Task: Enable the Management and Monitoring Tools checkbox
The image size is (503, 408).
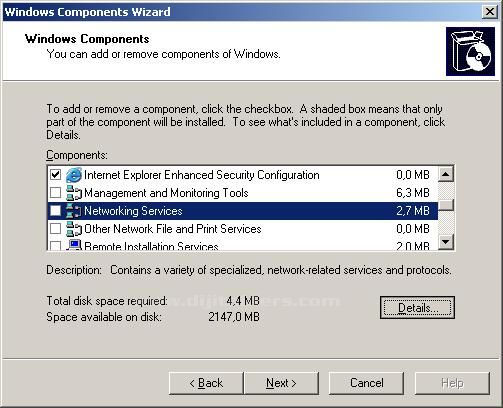Action: [55, 193]
